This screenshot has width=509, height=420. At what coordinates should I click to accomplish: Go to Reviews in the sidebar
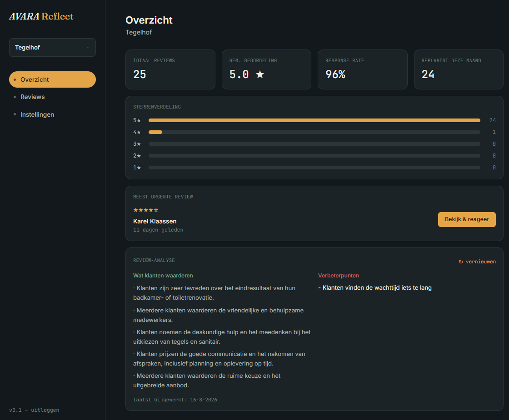pyautogui.click(x=32, y=97)
